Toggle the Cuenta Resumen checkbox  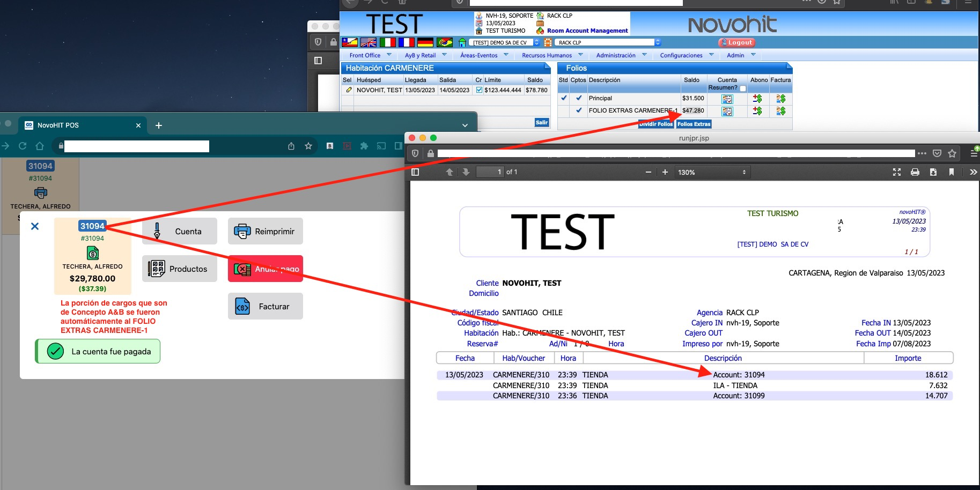pos(743,88)
